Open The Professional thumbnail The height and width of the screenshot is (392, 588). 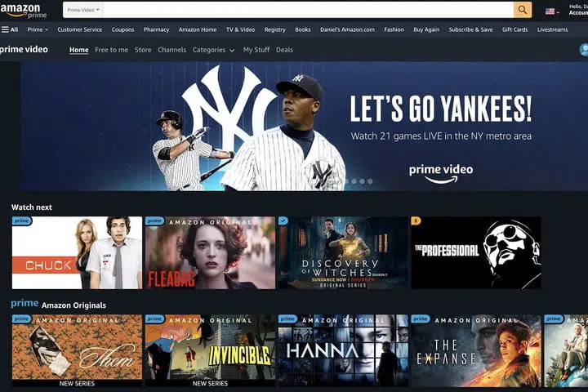pos(476,253)
